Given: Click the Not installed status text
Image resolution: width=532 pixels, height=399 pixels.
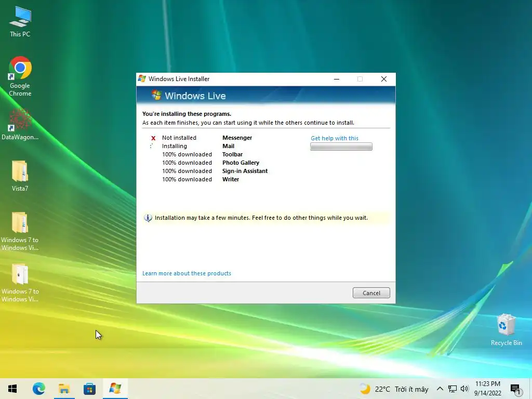Looking at the screenshot, I should point(179,138).
